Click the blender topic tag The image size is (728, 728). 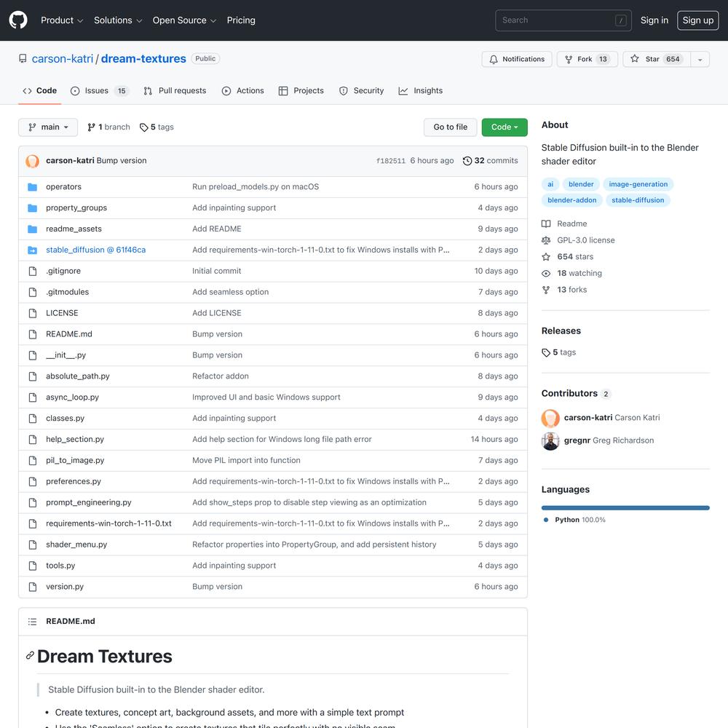581,184
